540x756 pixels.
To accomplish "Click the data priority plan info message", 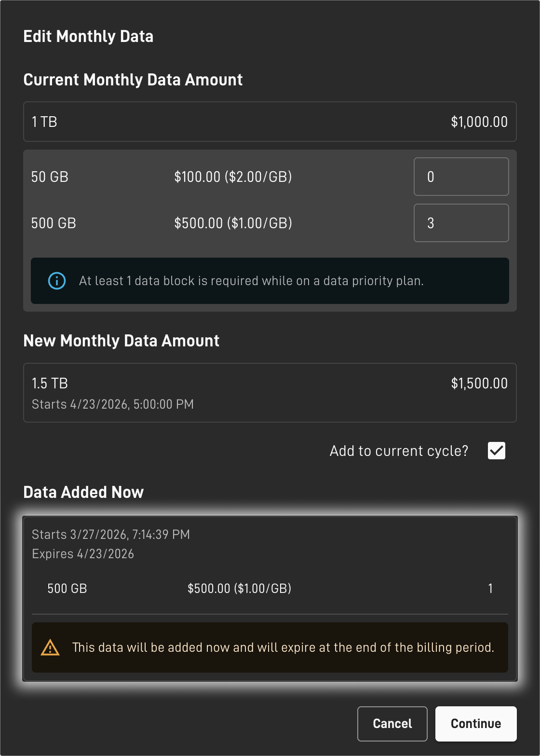I will point(270,281).
